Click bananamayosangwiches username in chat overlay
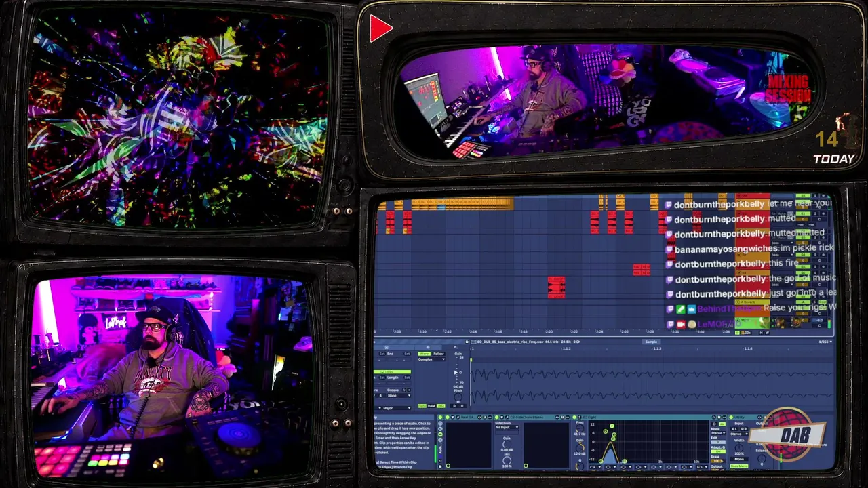This screenshot has height=488, width=868. pos(726,249)
